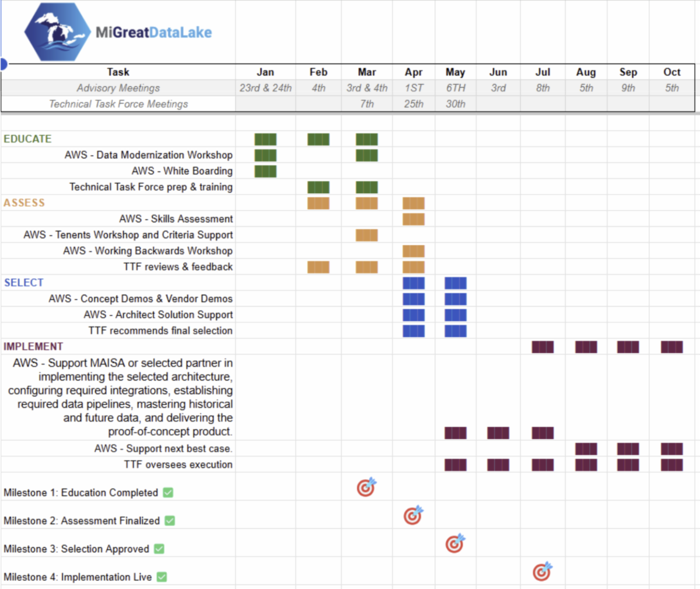The height and width of the screenshot is (589, 700).
Task: Toggle the Milestone 3 Selection Approved checkbox
Action: [159, 549]
